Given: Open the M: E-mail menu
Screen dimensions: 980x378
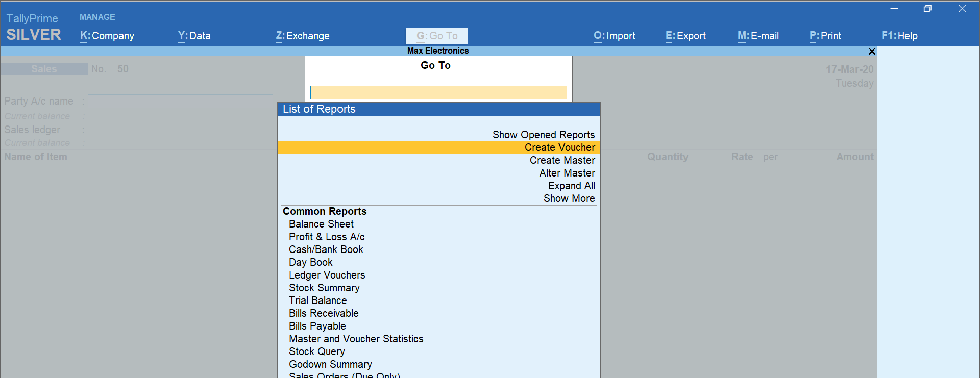Looking at the screenshot, I should pos(758,36).
